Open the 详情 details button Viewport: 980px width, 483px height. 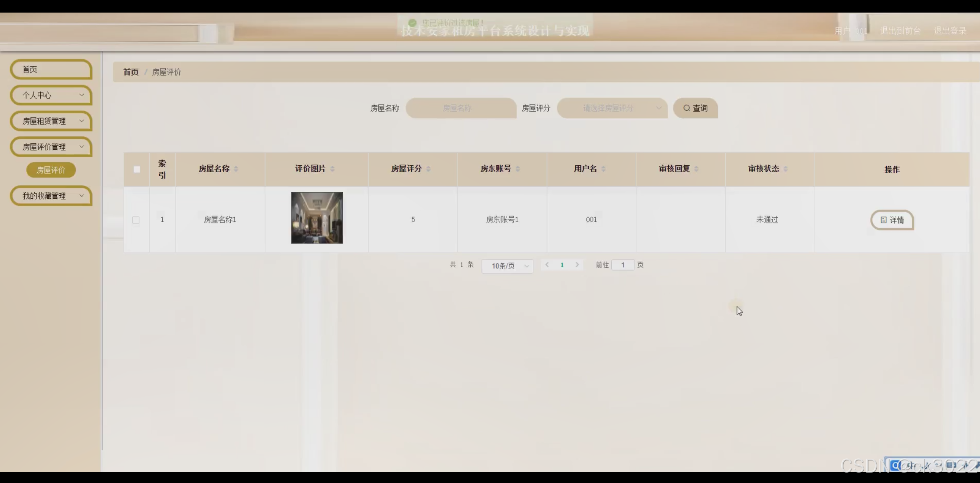point(892,220)
